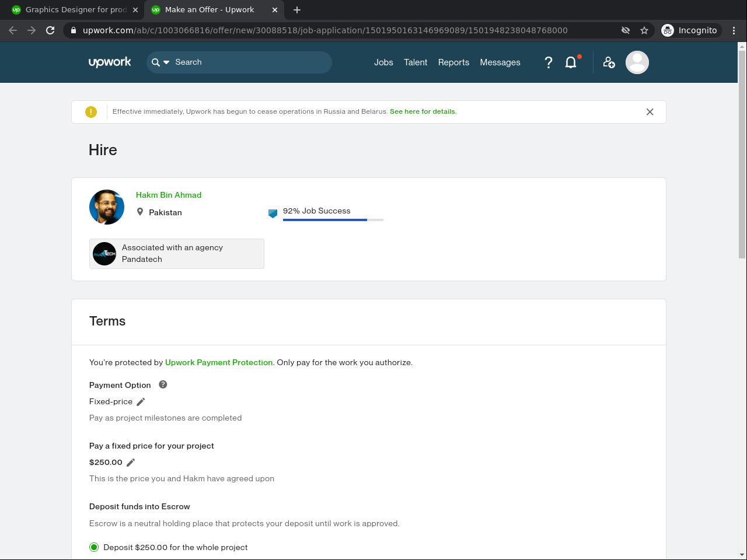Open Hakm Bin Ahmad profile link
The height and width of the screenshot is (560, 747).
169,195
